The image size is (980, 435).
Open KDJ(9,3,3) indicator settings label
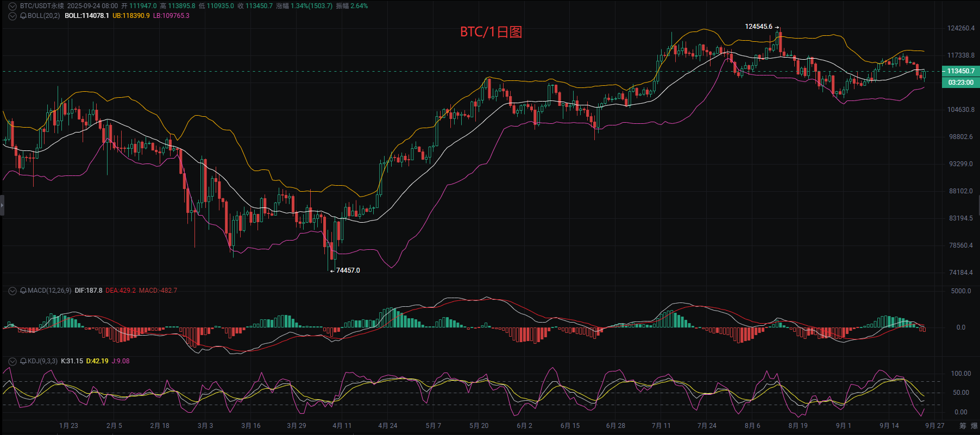coord(42,361)
